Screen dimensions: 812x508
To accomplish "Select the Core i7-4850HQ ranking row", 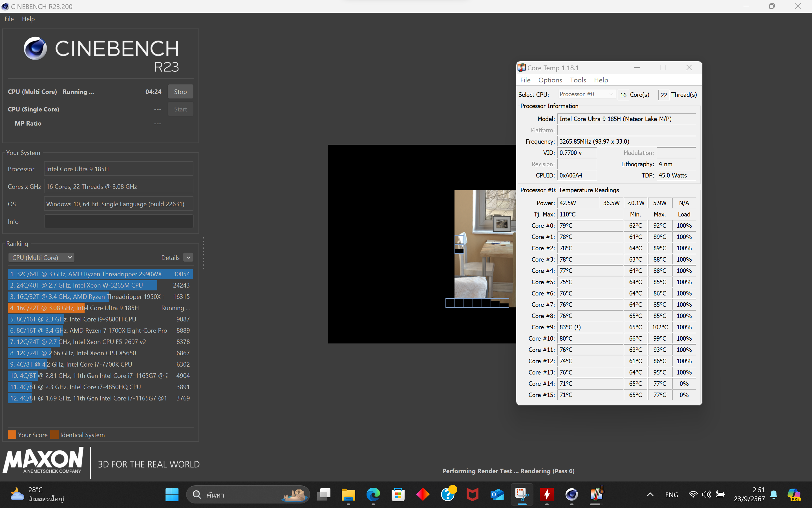I will pyautogui.click(x=100, y=387).
